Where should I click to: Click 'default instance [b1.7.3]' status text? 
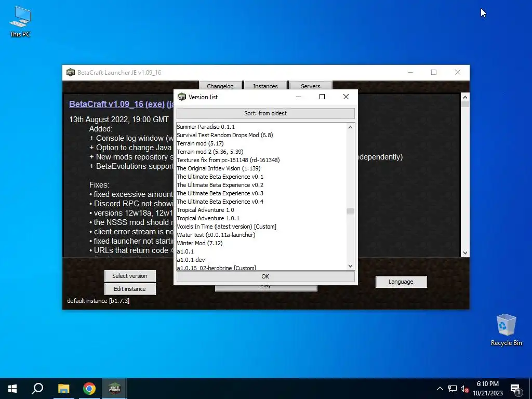[98, 301]
